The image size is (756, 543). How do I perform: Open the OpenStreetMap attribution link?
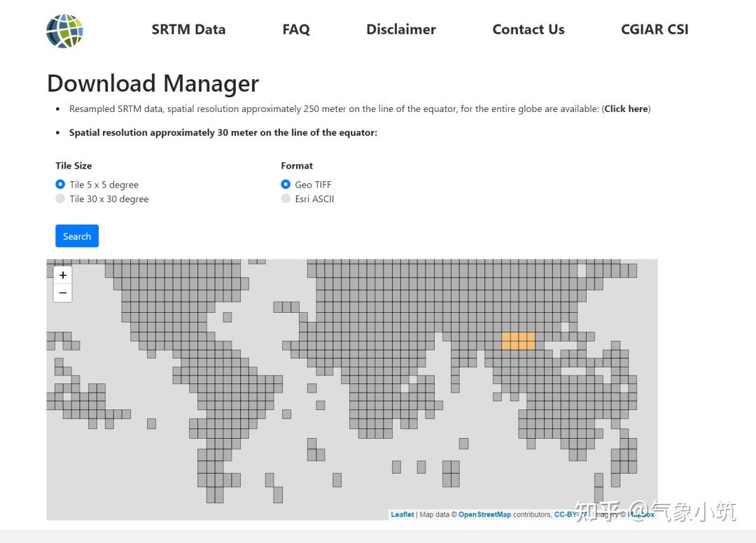click(484, 514)
